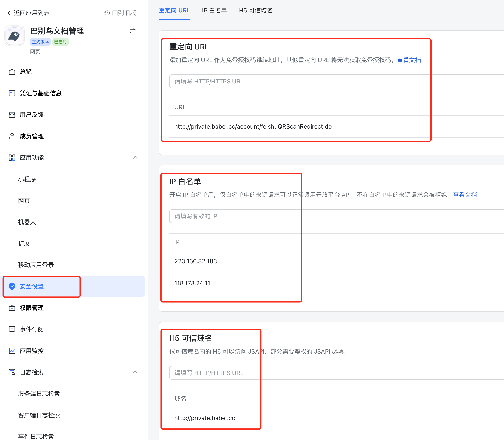Screen dimensions: 504x440
Task: Switch to the IP 白名单 tab
Action: (214, 10)
